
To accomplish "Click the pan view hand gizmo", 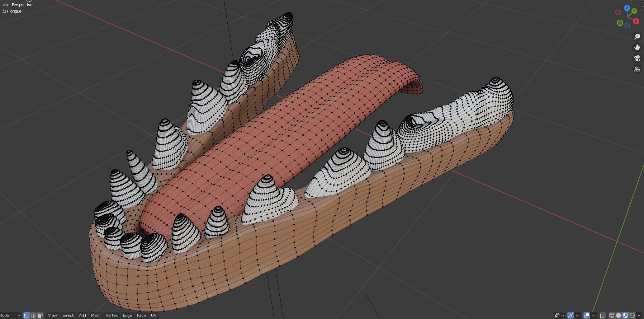I will (x=637, y=47).
